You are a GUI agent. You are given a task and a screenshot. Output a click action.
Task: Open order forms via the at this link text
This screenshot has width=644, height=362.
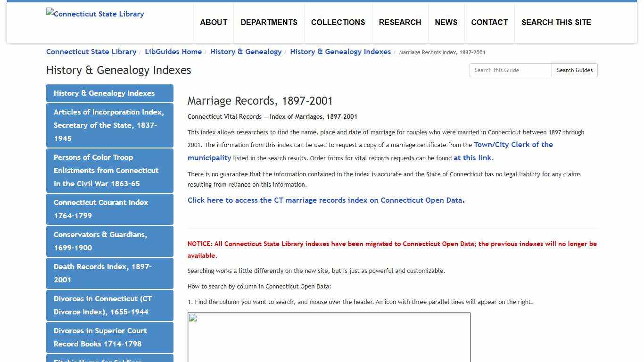(x=472, y=157)
